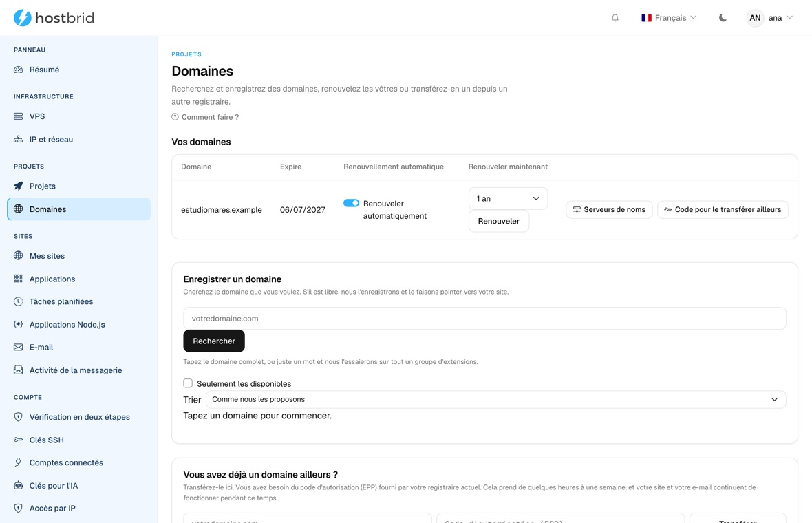This screenshot has width=812, height=523.
Task: Open Comment faire ? help link
Action: [x=205, y=117]
